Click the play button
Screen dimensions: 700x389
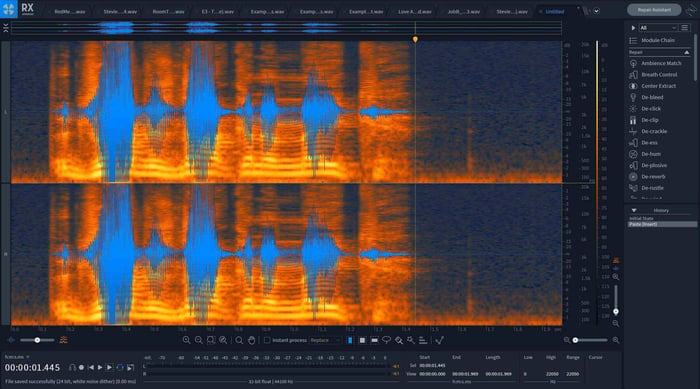tap(100, 368)
